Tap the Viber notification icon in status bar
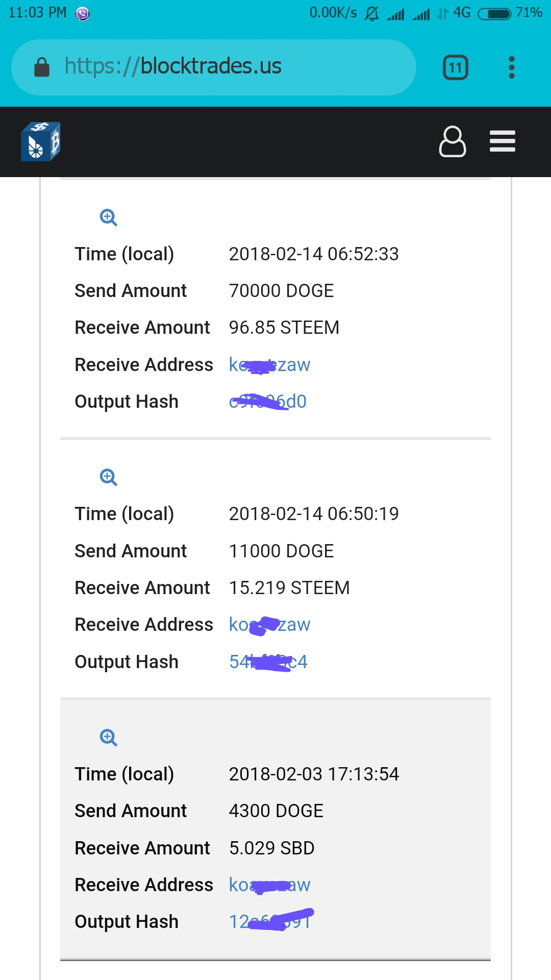The image size is (551, 980). click(83, 13)
